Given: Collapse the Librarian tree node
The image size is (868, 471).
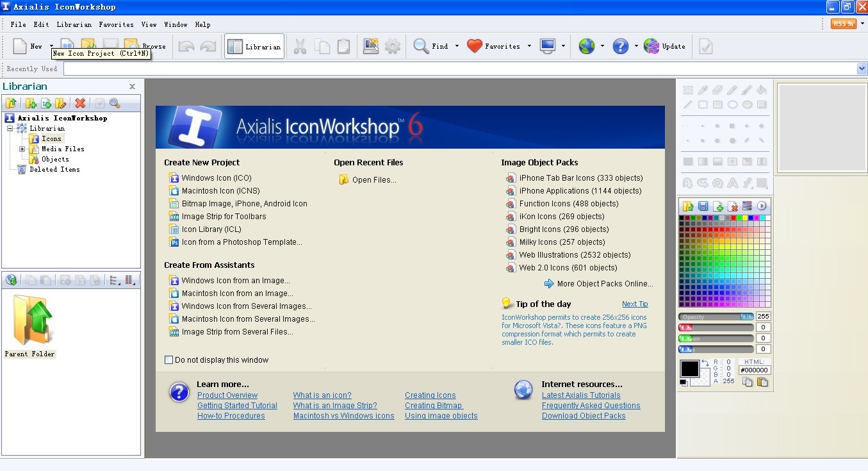Looking at the screenshot, I should coord(10,129).
